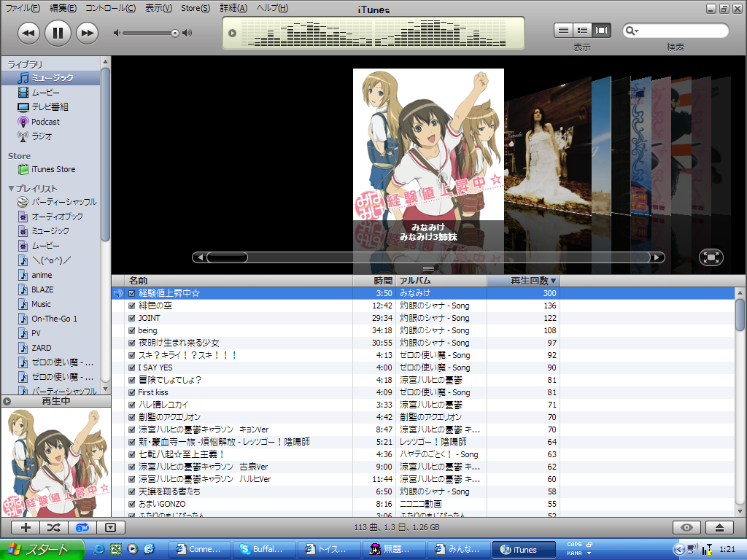
Task: Open the Windows スタート button
Action: pyautogui.click(x=42, y=550)
